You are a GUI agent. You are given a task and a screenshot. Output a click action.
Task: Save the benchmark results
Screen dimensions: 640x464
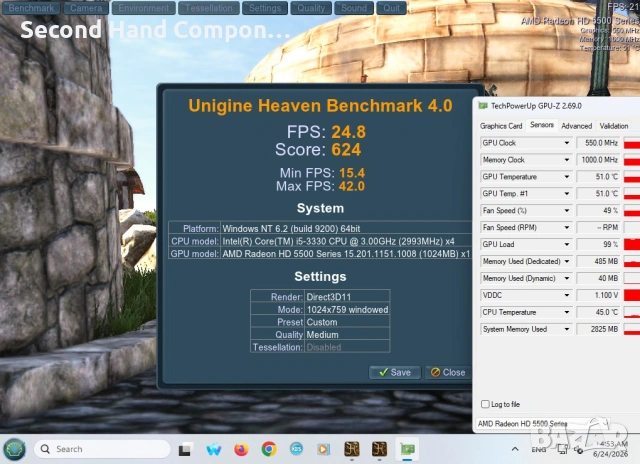(395, 372)
